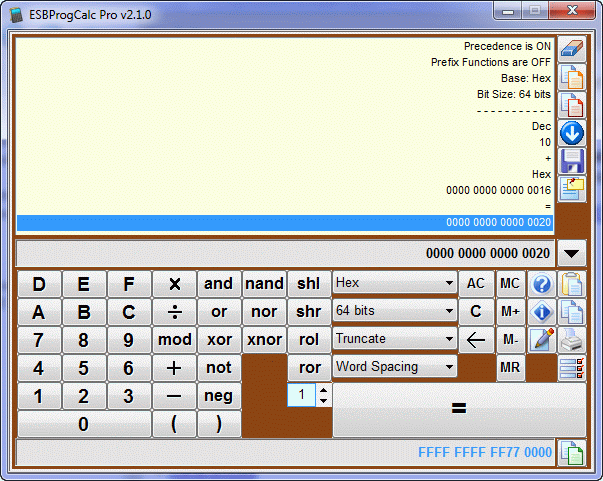
Task: Click the nor operator key
Action: pyautogui.click(x=264, y=312)
